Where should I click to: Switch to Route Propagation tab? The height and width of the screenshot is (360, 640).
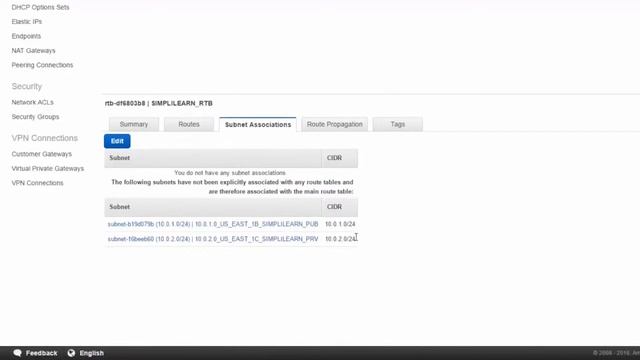pyautogui.click(x=335, y=124)
